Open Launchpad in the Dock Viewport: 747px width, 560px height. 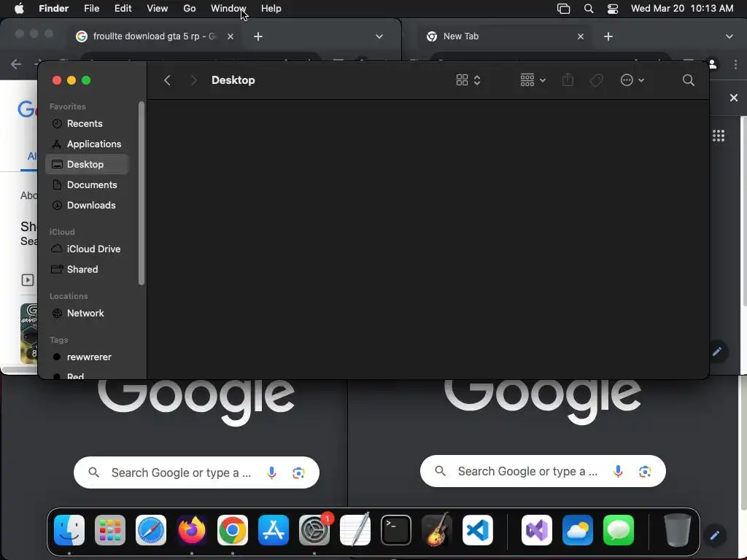click(x=110, y=530)
